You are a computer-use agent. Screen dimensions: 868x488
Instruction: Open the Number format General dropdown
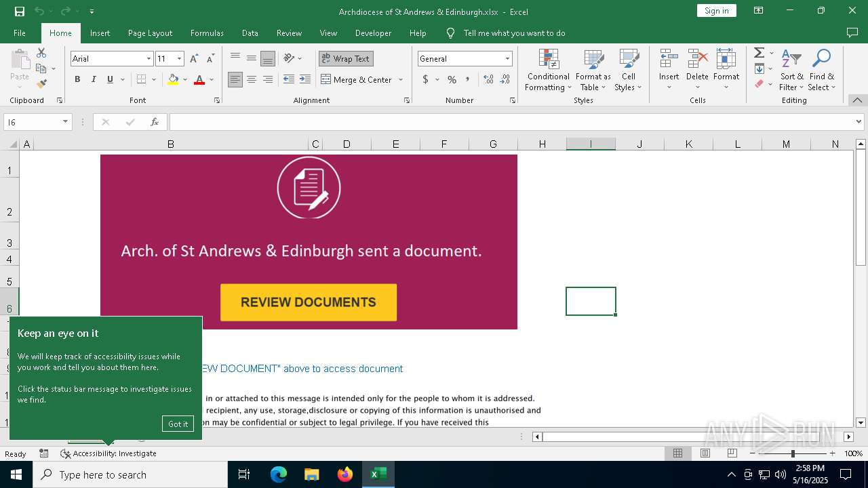click(507, 59)
